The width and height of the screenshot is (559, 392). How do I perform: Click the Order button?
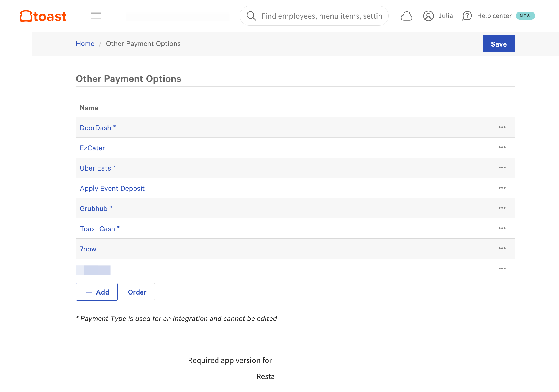[x=137, y=292]
